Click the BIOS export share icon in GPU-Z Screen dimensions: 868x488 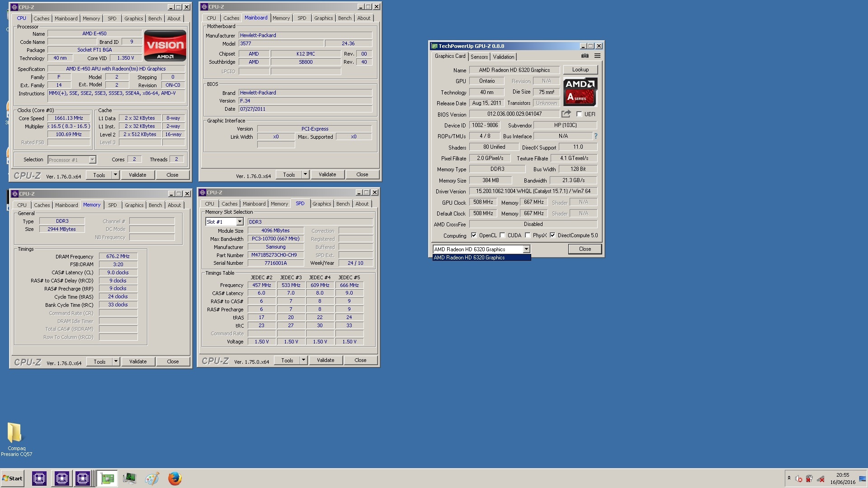[x=566, y=114]
